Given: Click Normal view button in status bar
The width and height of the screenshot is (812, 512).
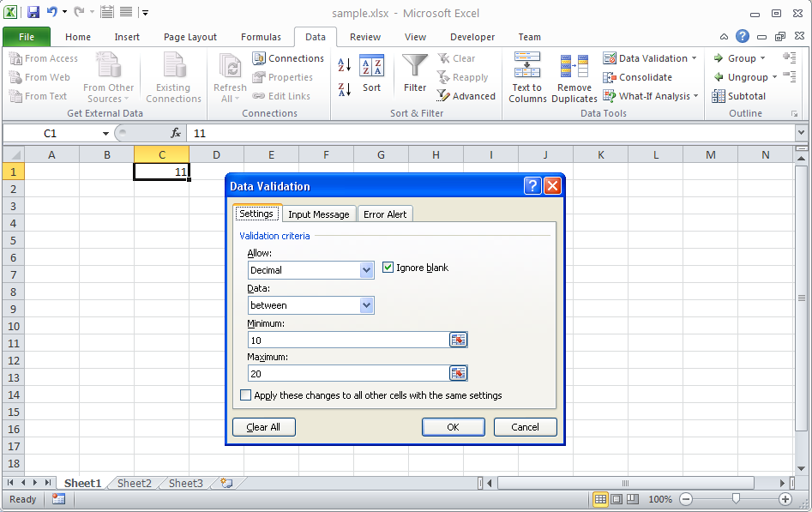Looking at the screenshot, I should point(600,499).
